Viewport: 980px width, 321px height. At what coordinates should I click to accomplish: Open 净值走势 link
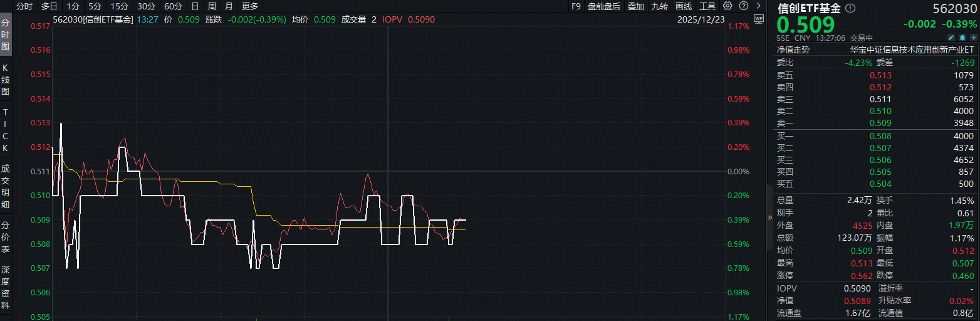pos(793,50)
